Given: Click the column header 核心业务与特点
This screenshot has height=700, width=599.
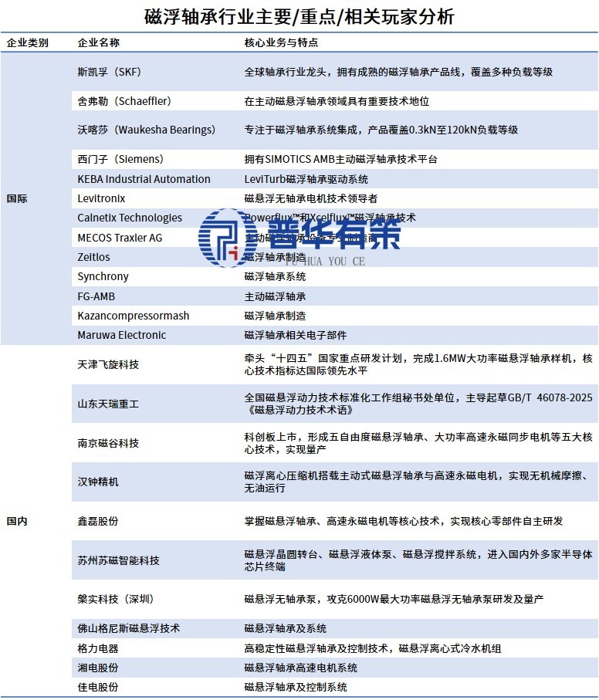Looking at the screenshot, I should [281, 43].
